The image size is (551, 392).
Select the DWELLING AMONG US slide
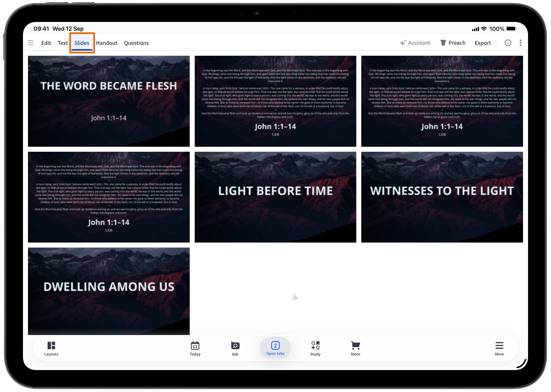(109, 291)
